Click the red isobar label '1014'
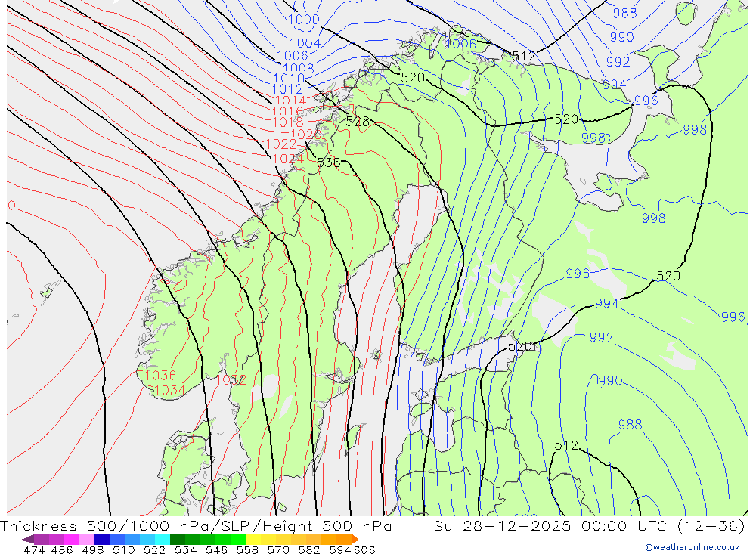Screen dimensions: 756x554 pyautogui.click(x=290, y=101)
